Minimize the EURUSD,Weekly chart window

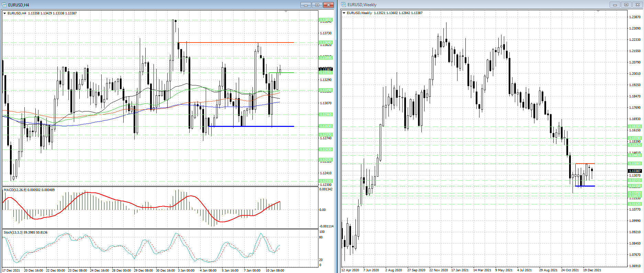(x=615, y=5)
